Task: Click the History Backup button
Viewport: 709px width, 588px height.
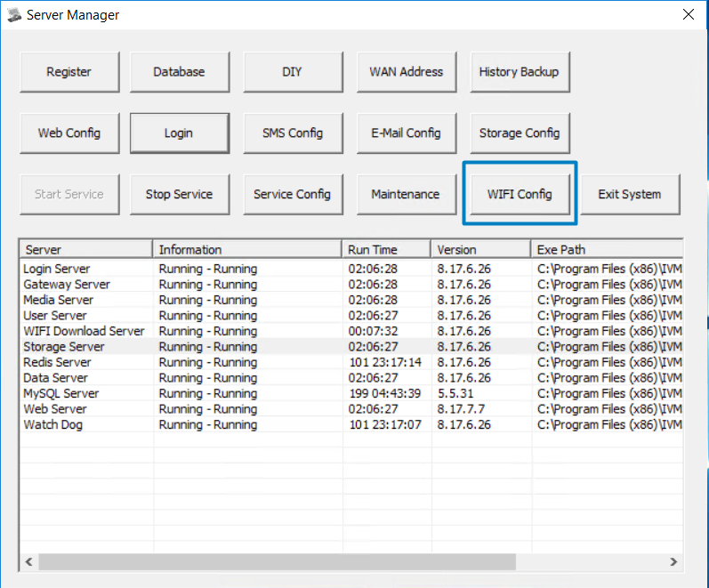Action: pos(519,72)
